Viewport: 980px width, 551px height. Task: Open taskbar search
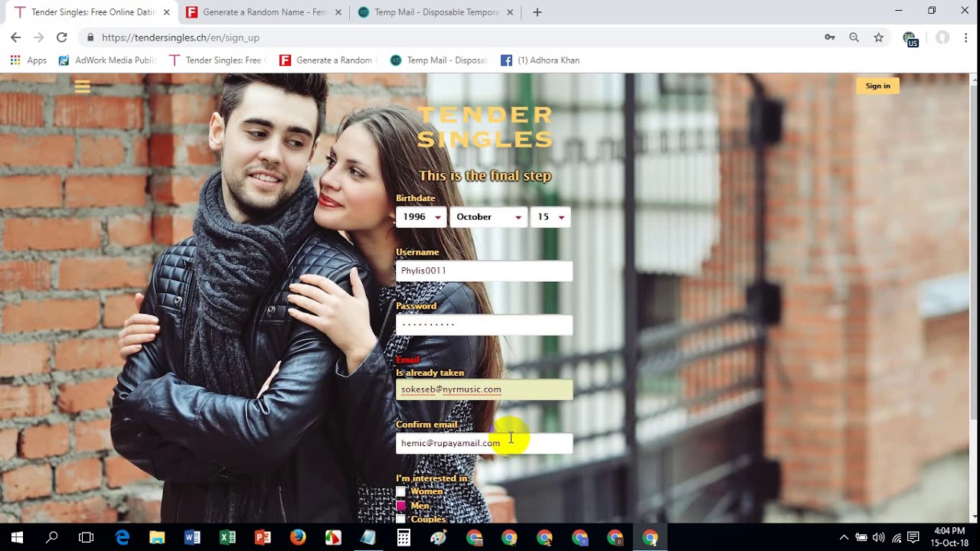point(52,538)
